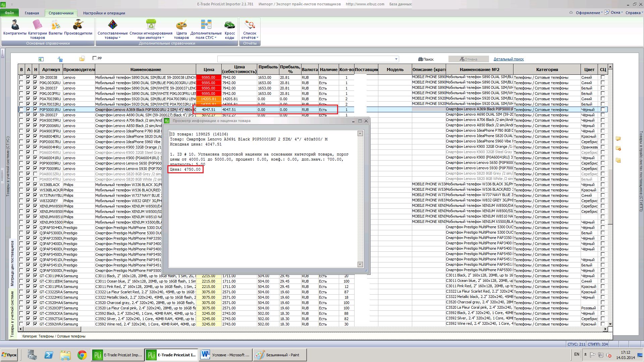Toggle column В checkbox for P0P50001RU row

(x=21, y=110)
